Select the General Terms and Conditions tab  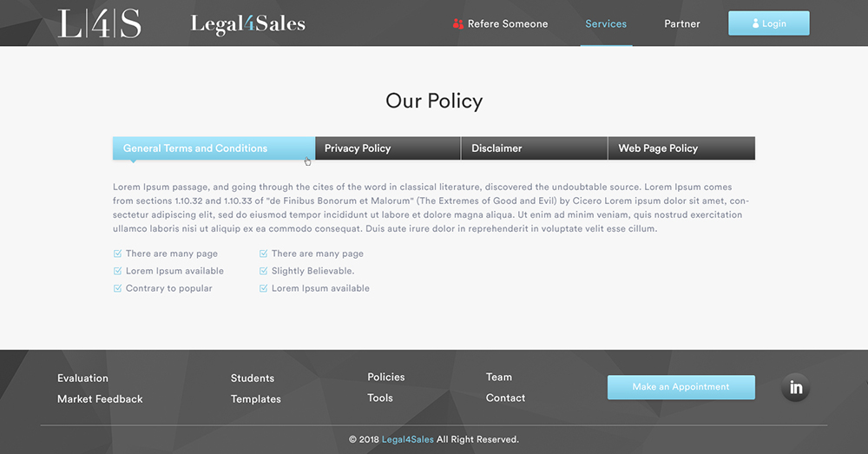214,148
